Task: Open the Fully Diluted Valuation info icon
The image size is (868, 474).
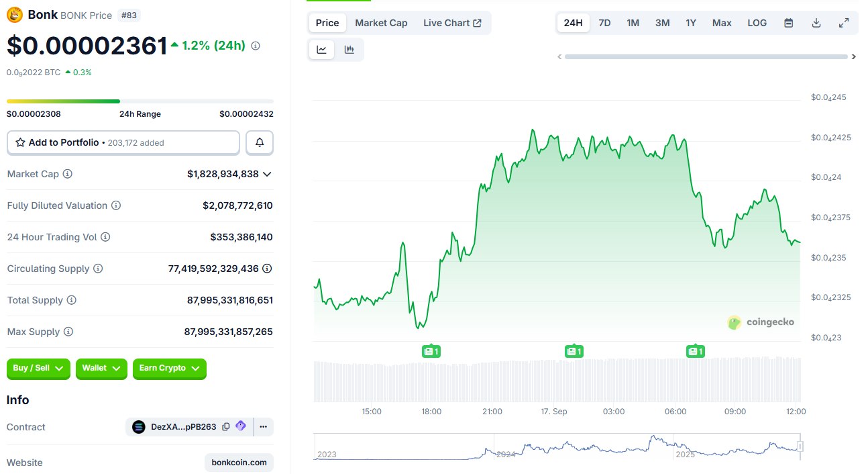Action: pyautogui.click(x=116, y=205)
